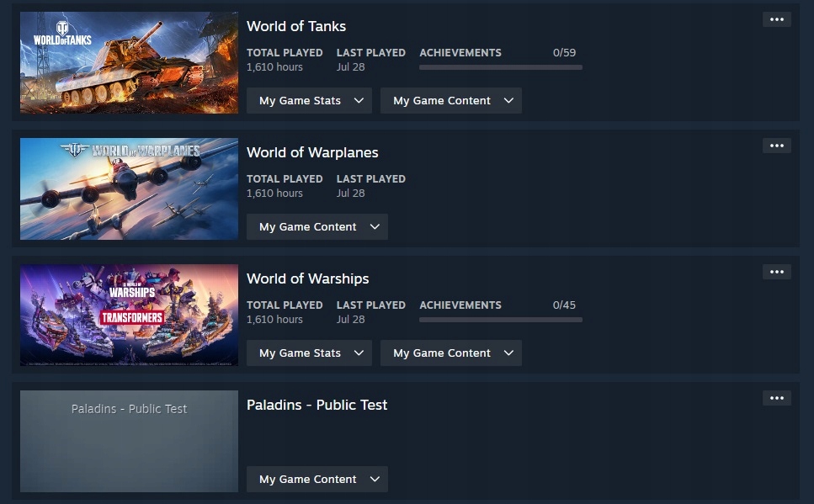
Task: Expand My Game Content for World of Tanks
Action: pos(450,101)
